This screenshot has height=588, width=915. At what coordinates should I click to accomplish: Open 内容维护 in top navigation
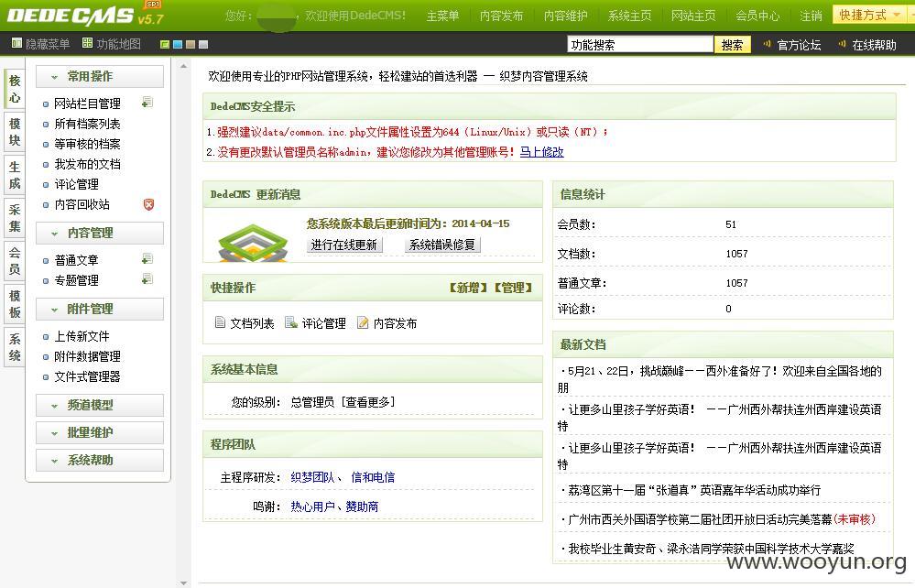[x=565, y=16]
